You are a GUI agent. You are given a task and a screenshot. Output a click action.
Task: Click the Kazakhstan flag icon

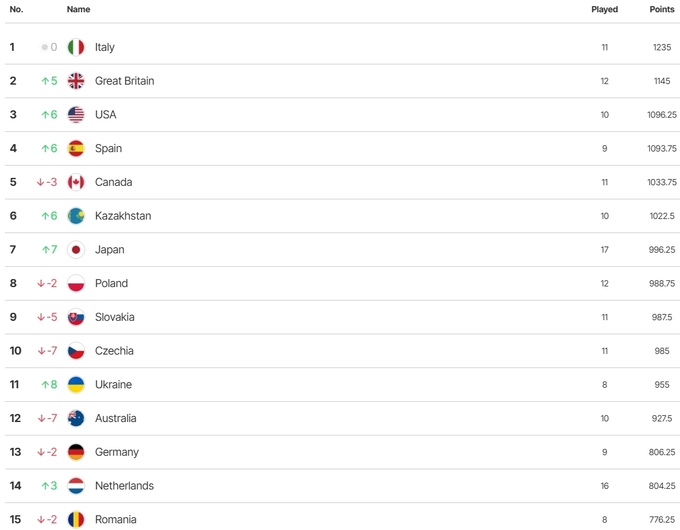click(76, 216)
